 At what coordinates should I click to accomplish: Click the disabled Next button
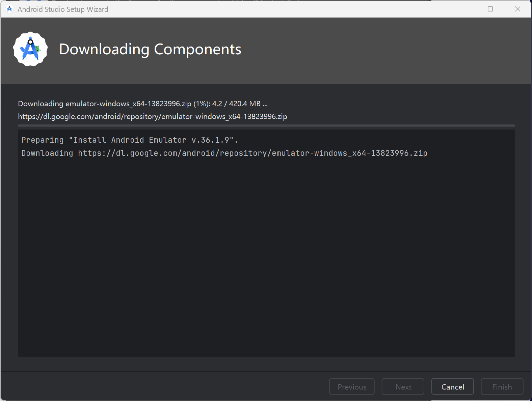(x=403, y=386)
